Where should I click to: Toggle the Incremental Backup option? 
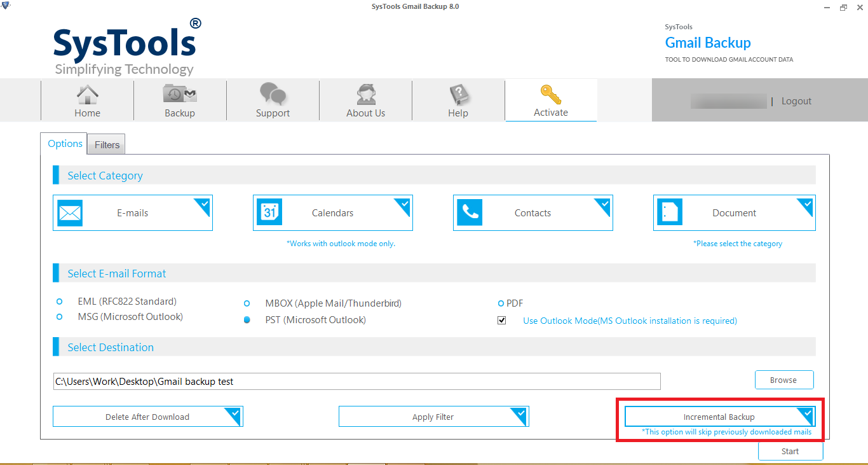[719, 417]
